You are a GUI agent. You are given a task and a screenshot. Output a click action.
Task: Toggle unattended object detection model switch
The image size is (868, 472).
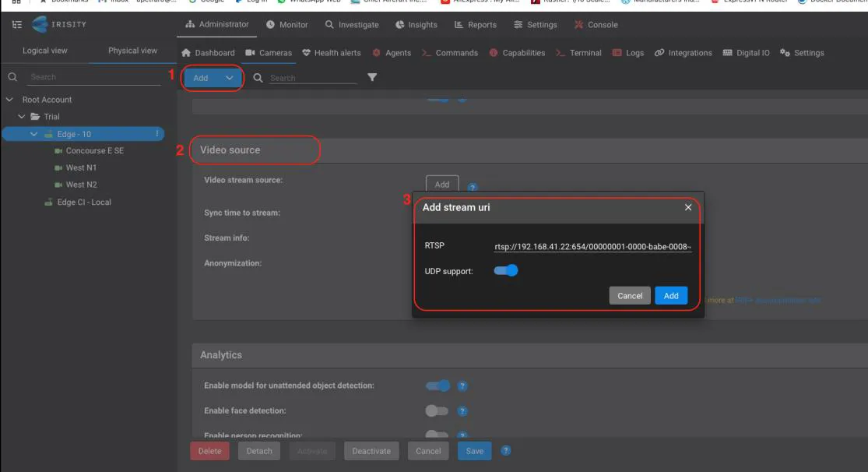click(x=438, y=386)
